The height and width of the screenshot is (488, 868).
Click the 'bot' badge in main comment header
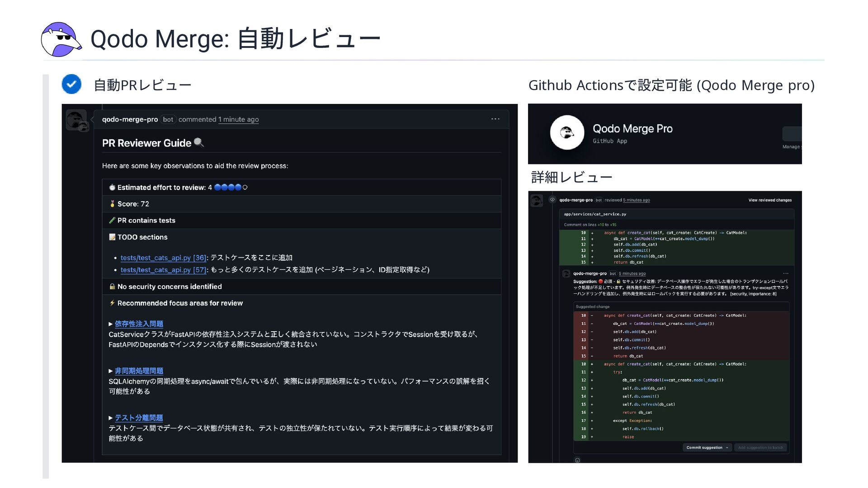click(168, 119)
